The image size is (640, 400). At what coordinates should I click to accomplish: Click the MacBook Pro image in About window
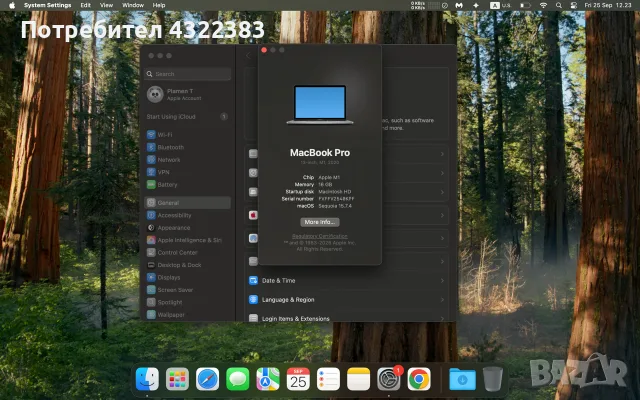click(x=320, y=104)
